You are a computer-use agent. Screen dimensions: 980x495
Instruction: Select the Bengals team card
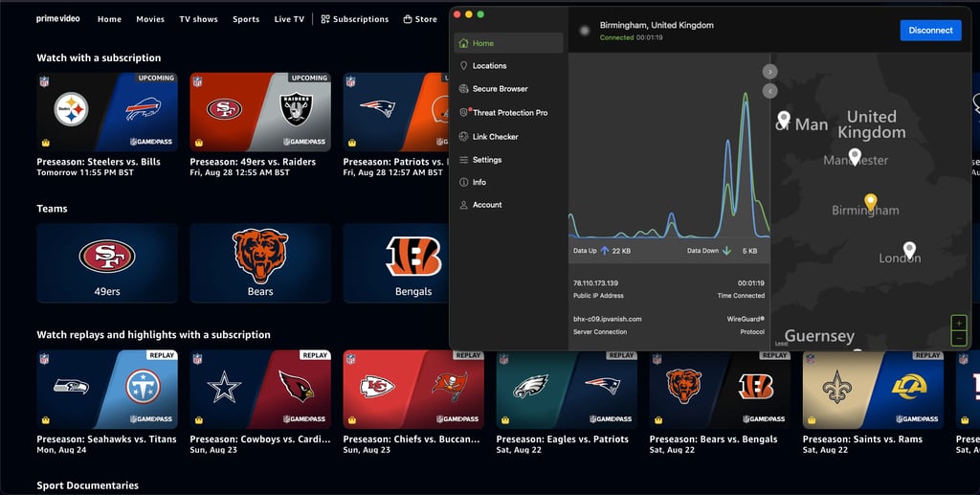[395, 263]
